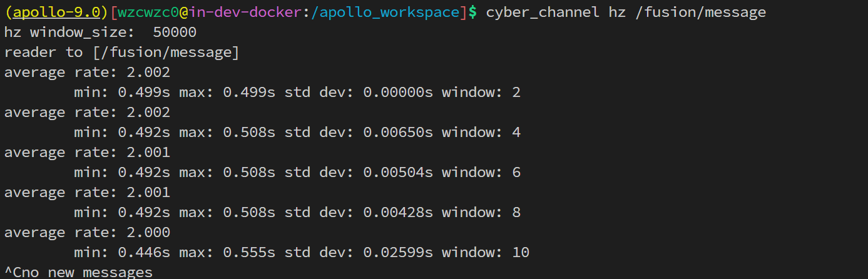This screenshot has width=868, height=279.
Task: Click the window: 10 value
Action: pos(486,253)
